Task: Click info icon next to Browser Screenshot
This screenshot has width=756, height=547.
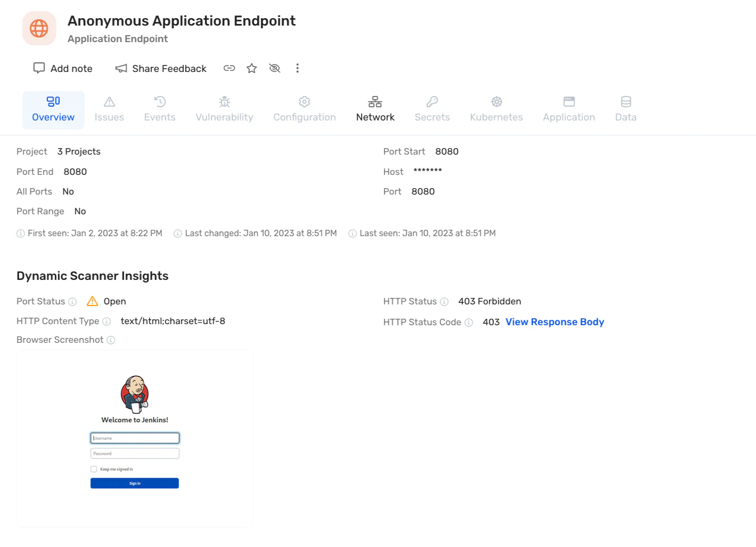Action: pyautogui.click(x=111, y=340)
